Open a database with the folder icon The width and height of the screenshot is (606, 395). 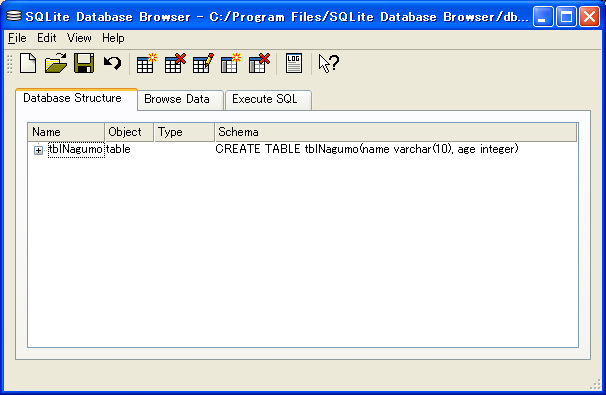click(x=56, y=63)
